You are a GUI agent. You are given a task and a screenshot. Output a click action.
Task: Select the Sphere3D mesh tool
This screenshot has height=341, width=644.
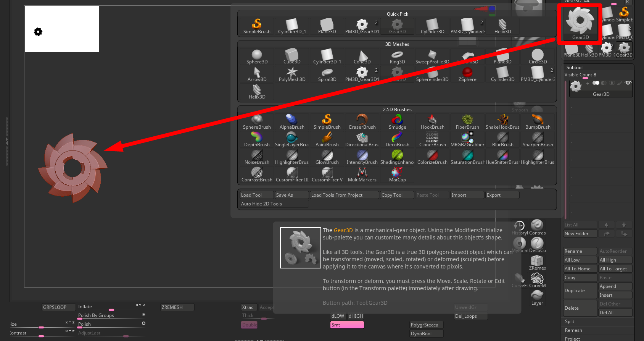click(x=257, y=57)
